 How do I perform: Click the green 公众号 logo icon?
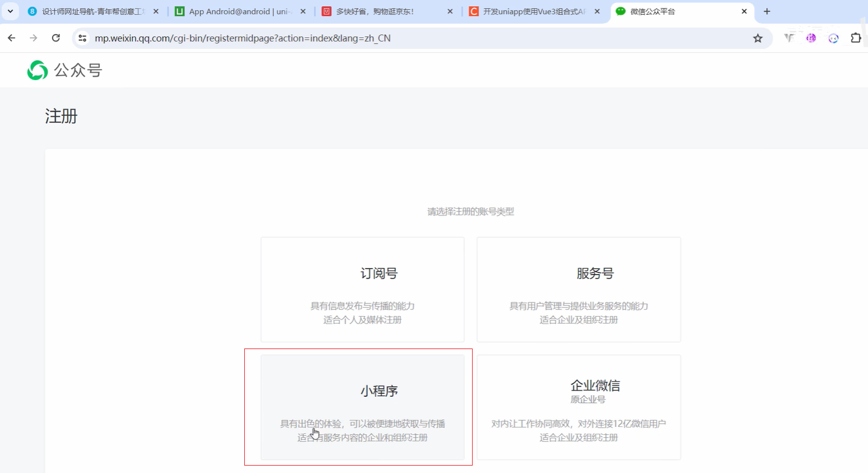pyautogui.click(x=37, y=70)
